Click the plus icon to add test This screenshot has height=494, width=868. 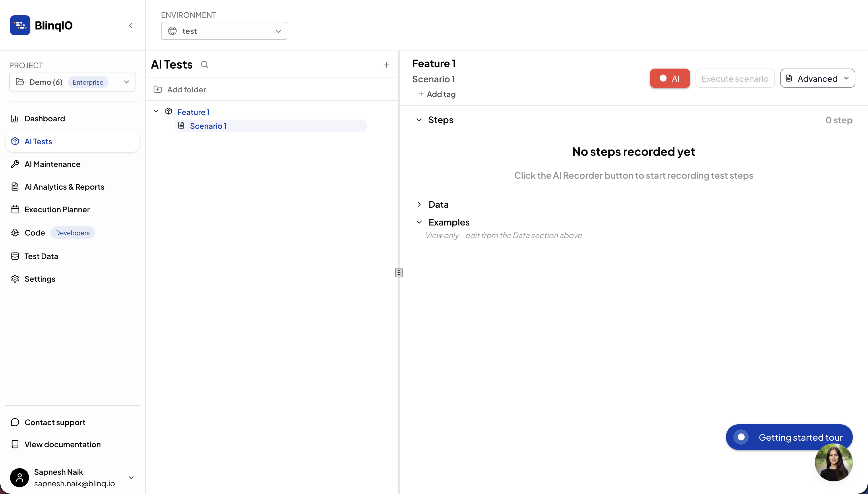pyautogui.click(x=386, y=65)
